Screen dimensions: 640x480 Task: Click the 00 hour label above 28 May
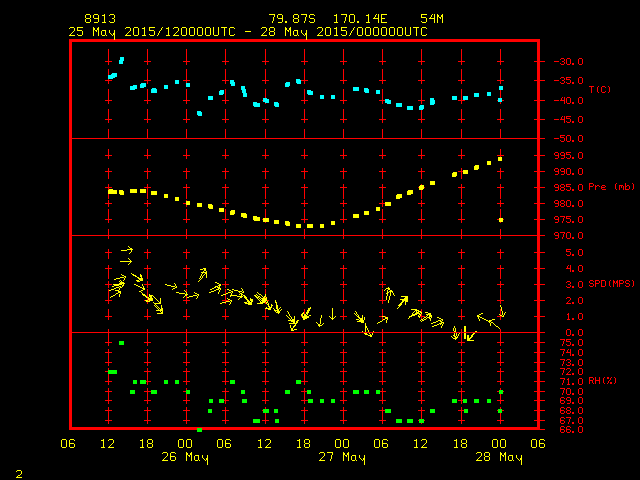499,444
